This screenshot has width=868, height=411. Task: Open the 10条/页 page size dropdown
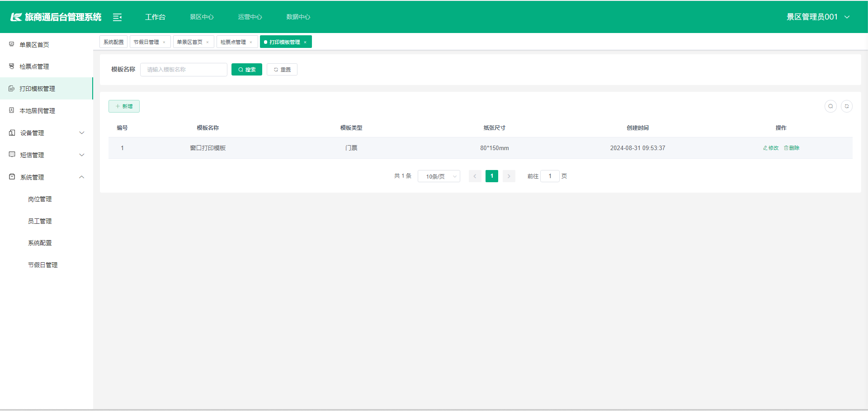pyautogui.click(x=439, y=176)
